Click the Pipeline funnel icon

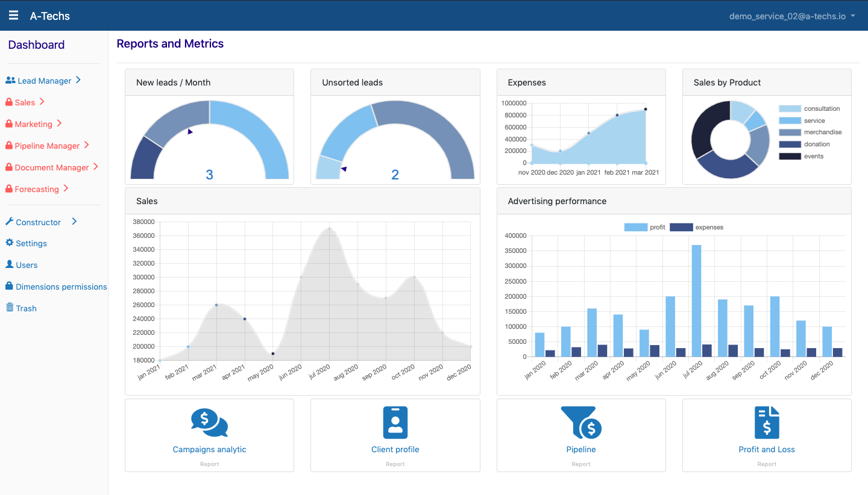pos(581,422)
